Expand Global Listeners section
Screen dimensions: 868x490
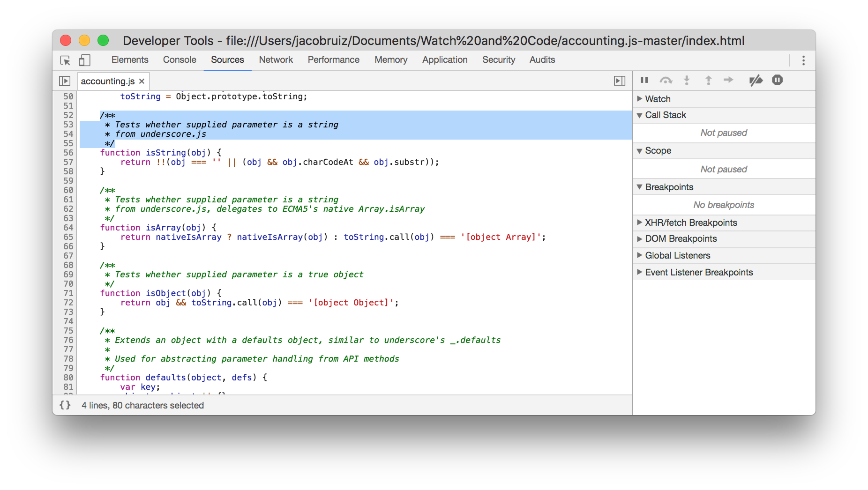(724, 256)
